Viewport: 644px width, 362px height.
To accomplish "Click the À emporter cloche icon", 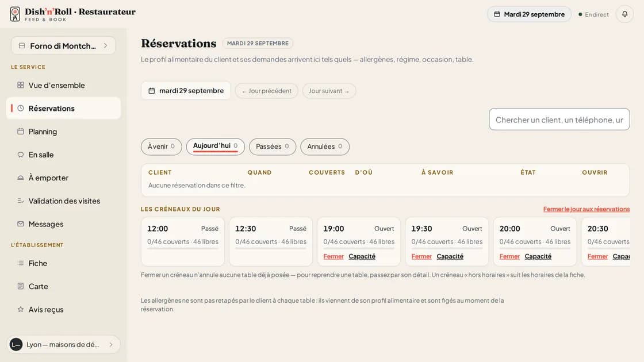I will (x=21, y=178).
